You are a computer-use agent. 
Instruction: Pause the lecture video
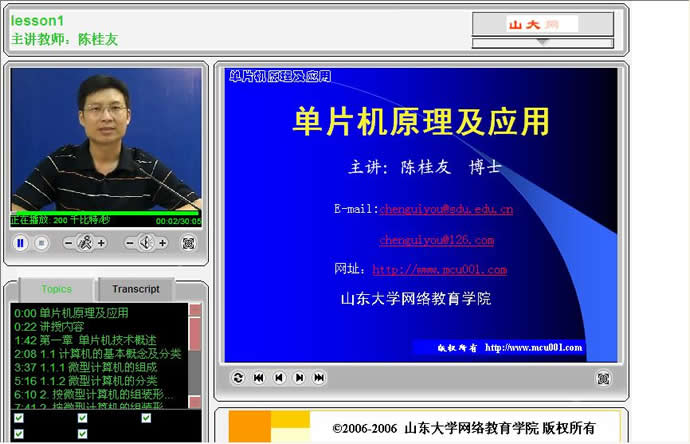click(x=20, y=243)
